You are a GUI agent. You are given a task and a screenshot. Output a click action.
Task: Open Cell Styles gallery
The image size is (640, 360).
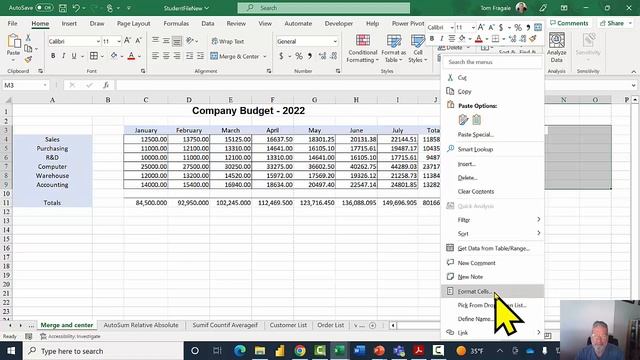418,48
